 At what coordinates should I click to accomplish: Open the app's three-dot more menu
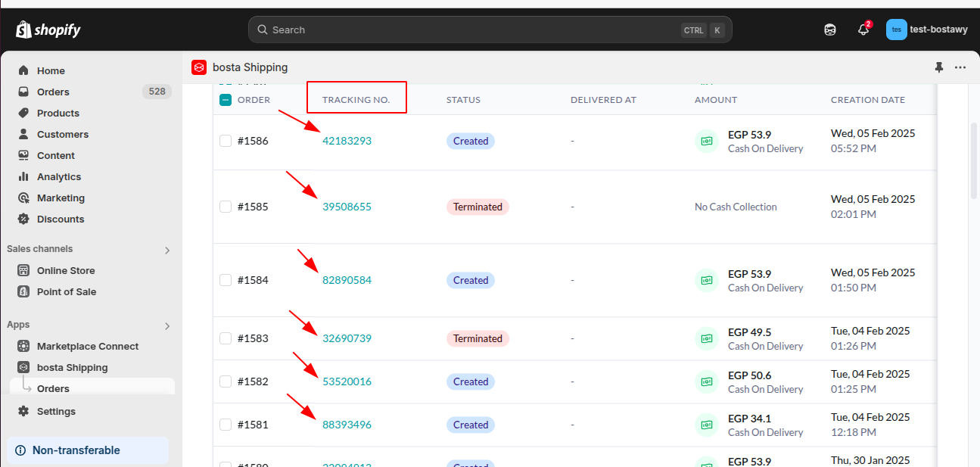coord(960,67)
